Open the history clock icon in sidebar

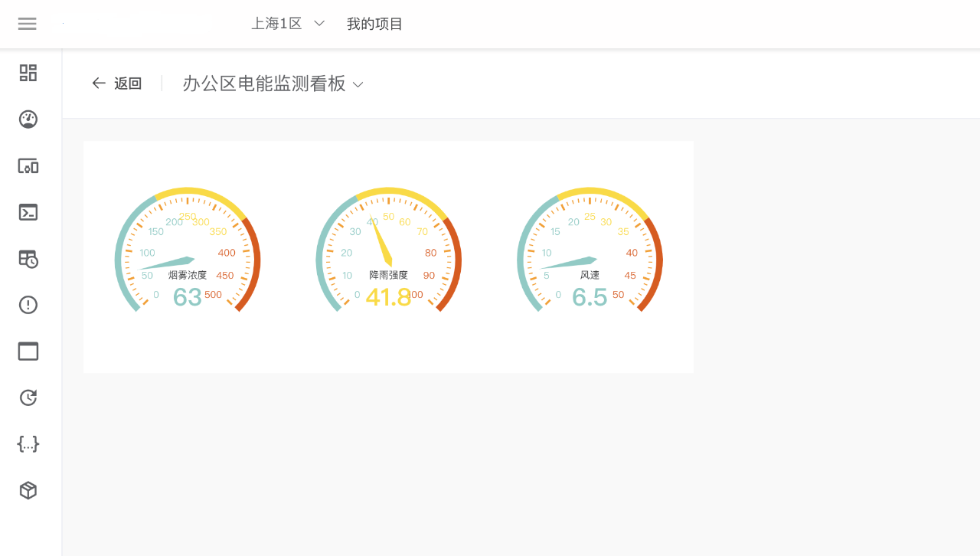[x=28, y=397]
